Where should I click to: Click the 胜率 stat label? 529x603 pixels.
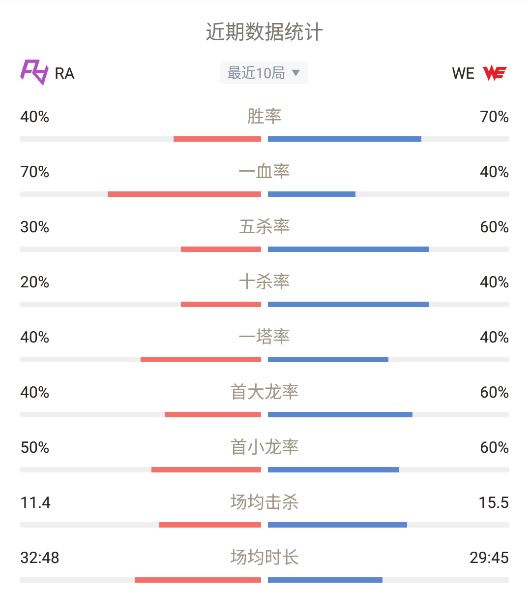click(264, 117)
